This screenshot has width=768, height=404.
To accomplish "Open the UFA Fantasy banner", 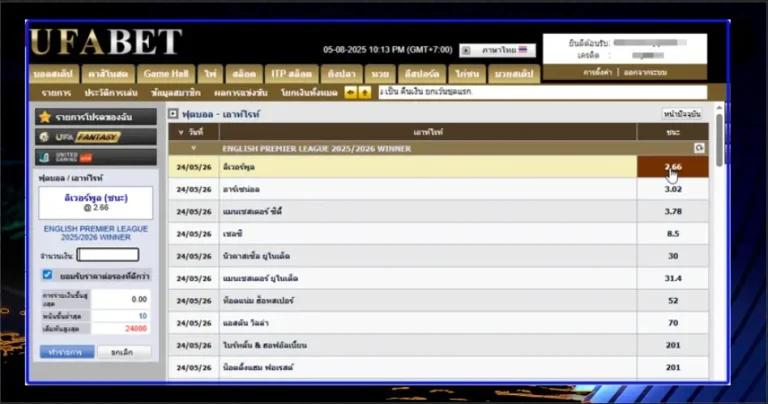I will coord(95,137).
